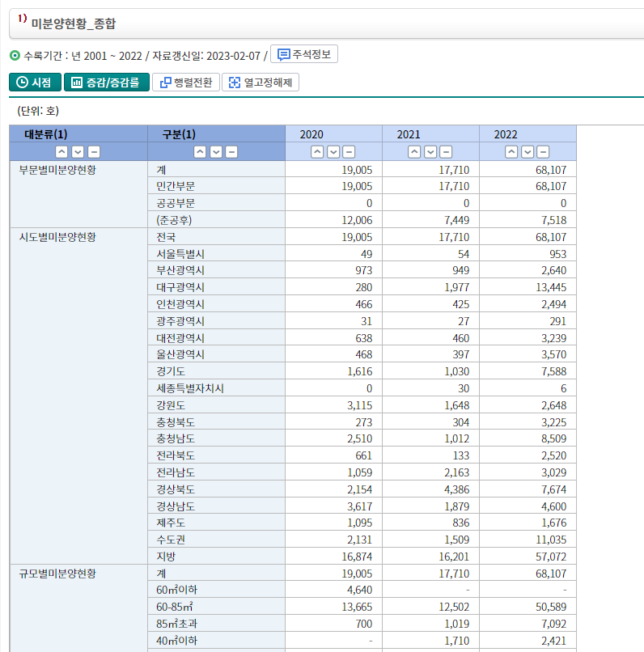Select the 울산광역시 row label
Viewport: 644px width, 652px height.
(180, 354)
